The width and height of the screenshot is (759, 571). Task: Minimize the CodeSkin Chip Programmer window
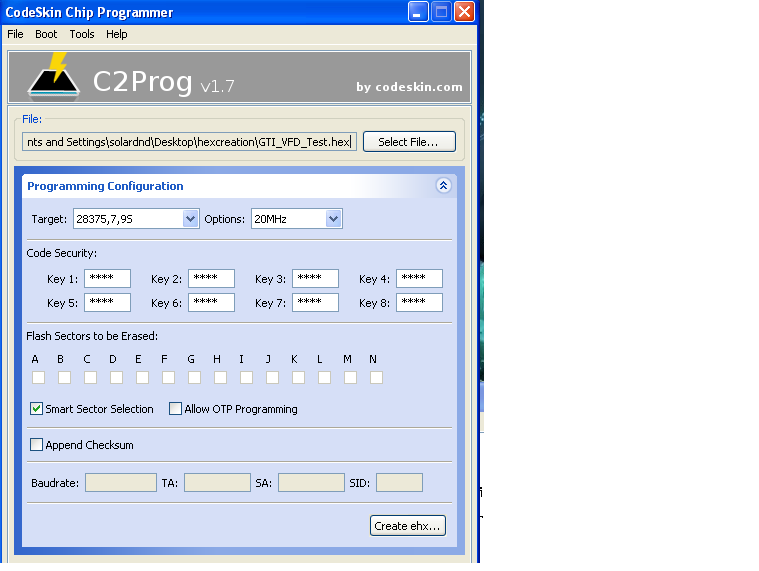coord(418,12)
